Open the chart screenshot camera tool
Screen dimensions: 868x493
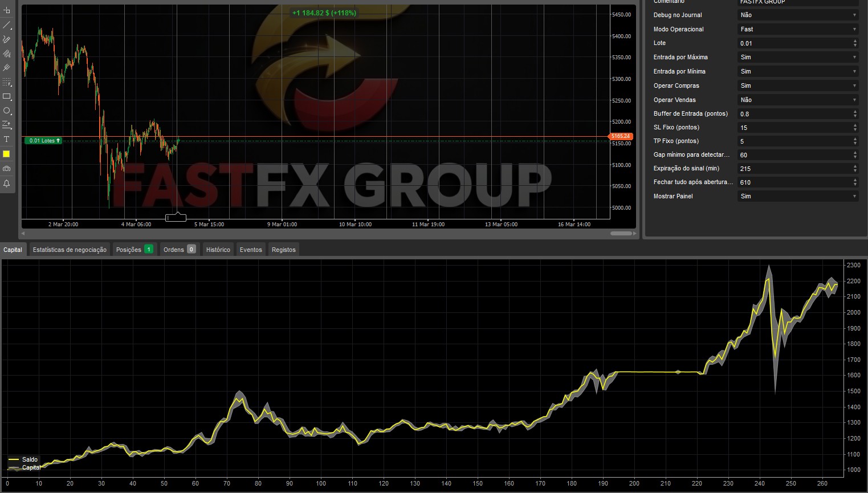pyautogui.click(x=7, y=168)
